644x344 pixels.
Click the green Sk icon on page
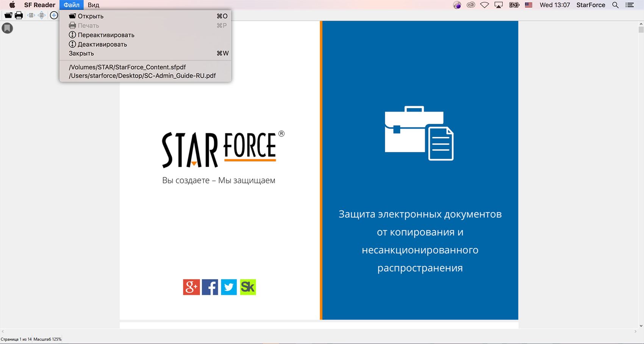tap(248, 287)
